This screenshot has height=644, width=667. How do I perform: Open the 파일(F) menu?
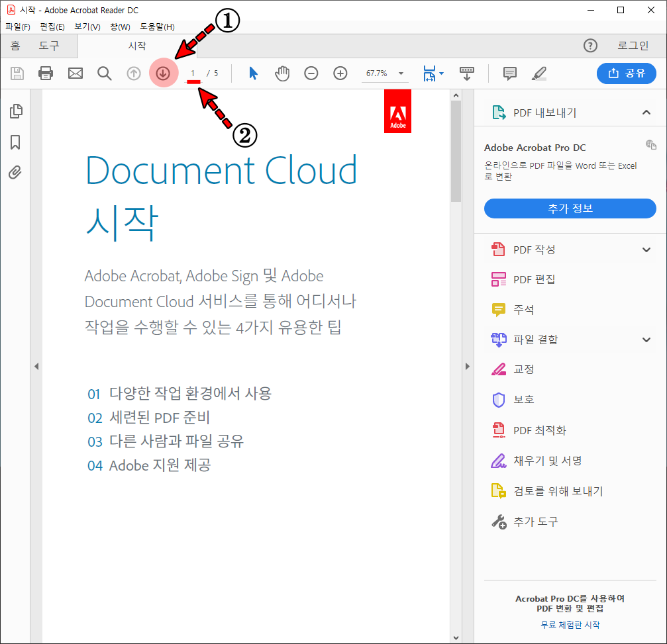[x=18, y=26]
